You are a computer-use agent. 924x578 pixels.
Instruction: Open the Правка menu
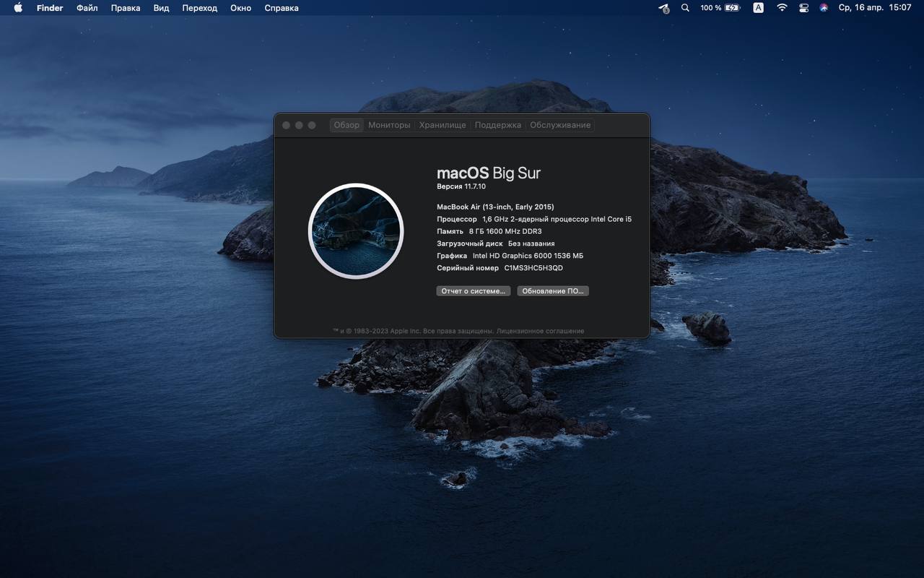(x=126, y=8)
